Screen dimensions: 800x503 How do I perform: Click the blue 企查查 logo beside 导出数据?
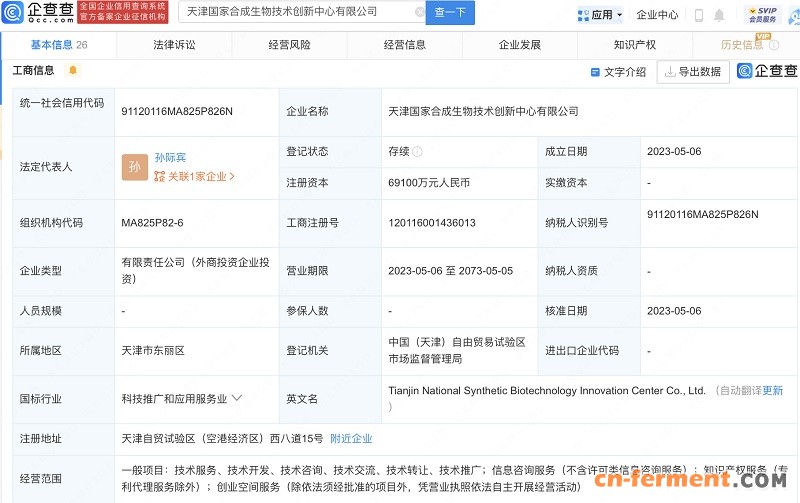(767, 71)
